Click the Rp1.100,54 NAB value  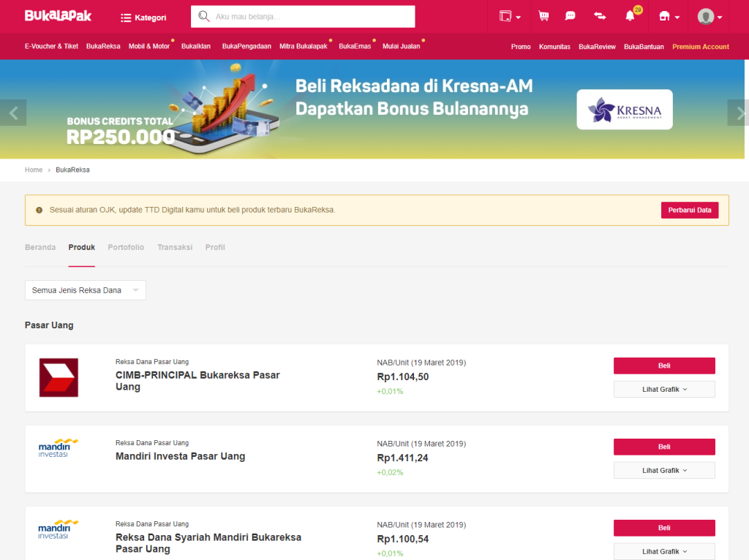tap(403, 539)
